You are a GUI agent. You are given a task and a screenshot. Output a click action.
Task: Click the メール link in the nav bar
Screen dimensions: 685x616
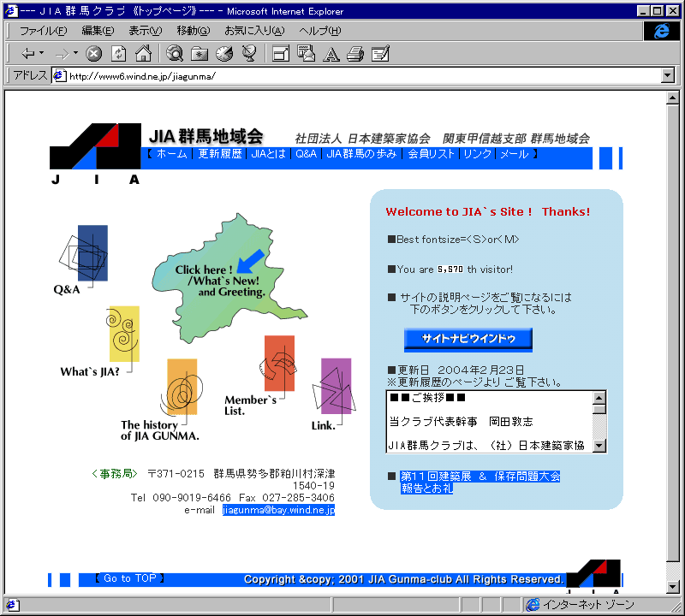pos(515,154)
